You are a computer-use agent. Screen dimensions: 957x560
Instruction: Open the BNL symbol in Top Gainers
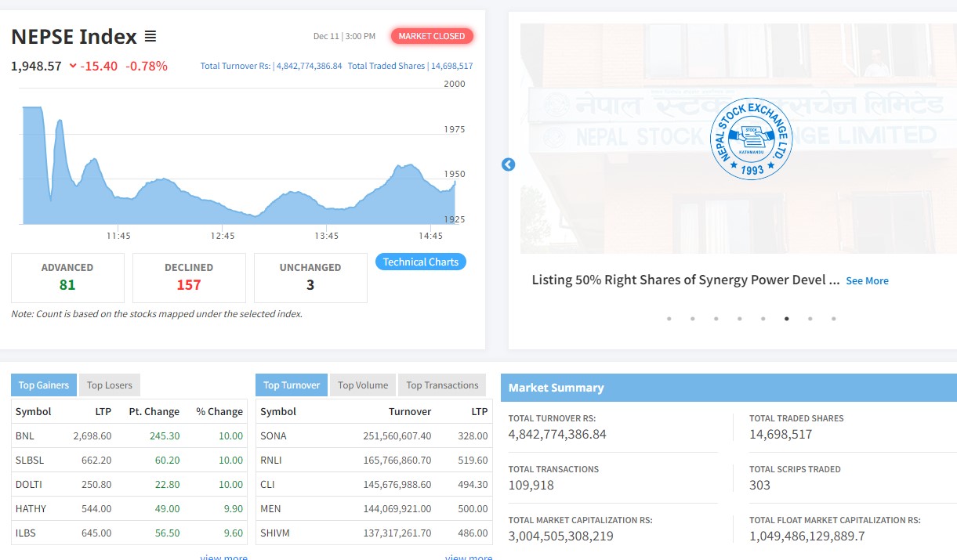(25, 435)
